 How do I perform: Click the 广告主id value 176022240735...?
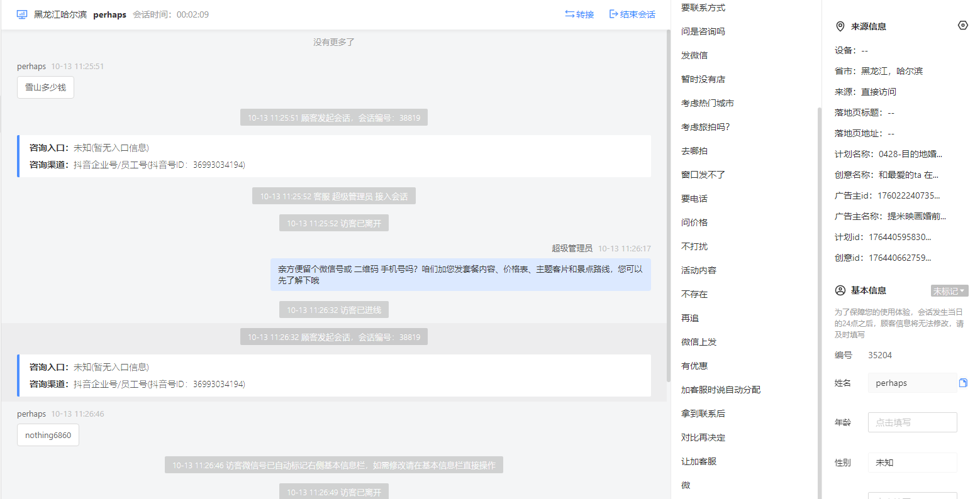tap(909, 195)
